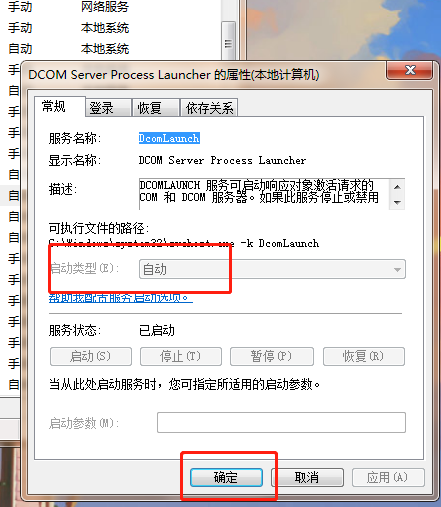Open the service startup options help link
This screenshot has height=507, width=441.
(x=120, y=297)
